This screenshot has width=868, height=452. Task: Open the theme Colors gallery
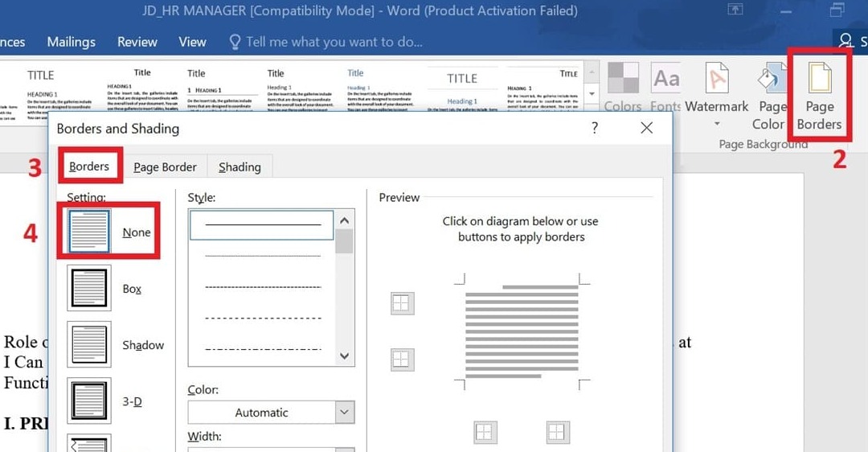point(623,87)
